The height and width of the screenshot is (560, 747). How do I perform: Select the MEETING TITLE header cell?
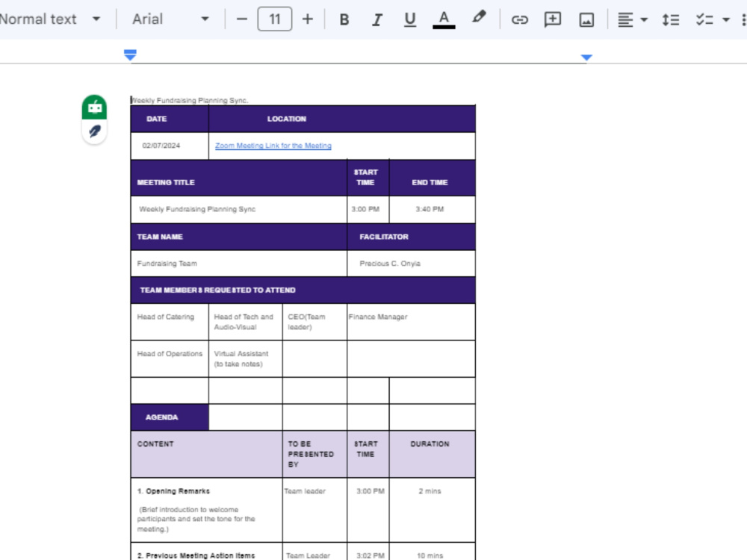pyautogui.click(x=239, y=178)
